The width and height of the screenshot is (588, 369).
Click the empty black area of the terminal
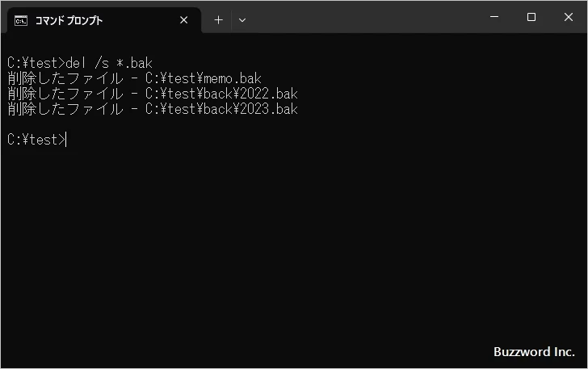291,242
